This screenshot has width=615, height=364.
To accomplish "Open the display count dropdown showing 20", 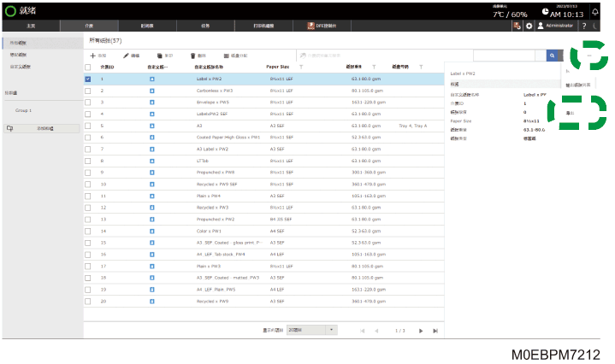I will (312, 330).
